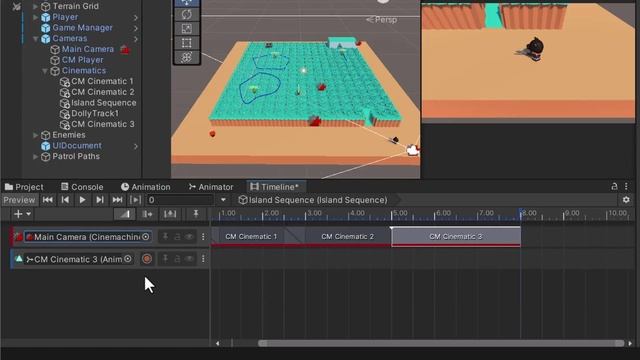This screenshot has height=360, width=640.
Task: Click the Island Sequence asset icon in breadcrumb
Action: click(243, 200)
